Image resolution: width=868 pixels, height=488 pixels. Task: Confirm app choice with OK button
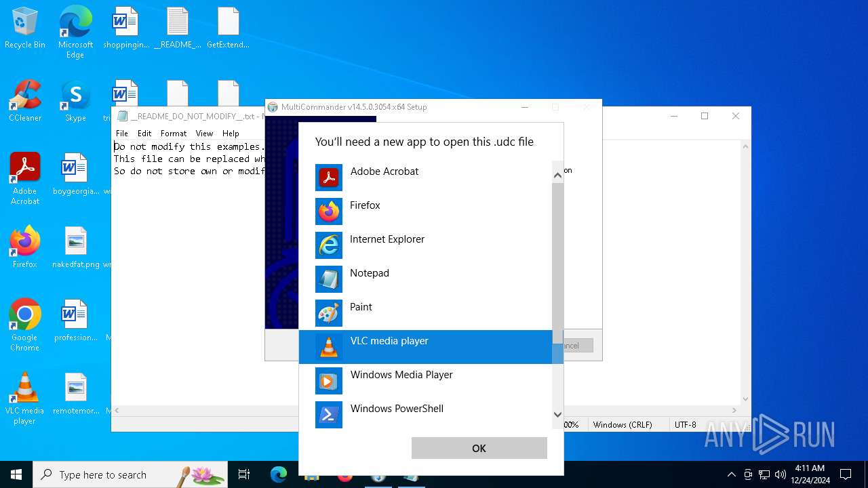pos(479,448)
